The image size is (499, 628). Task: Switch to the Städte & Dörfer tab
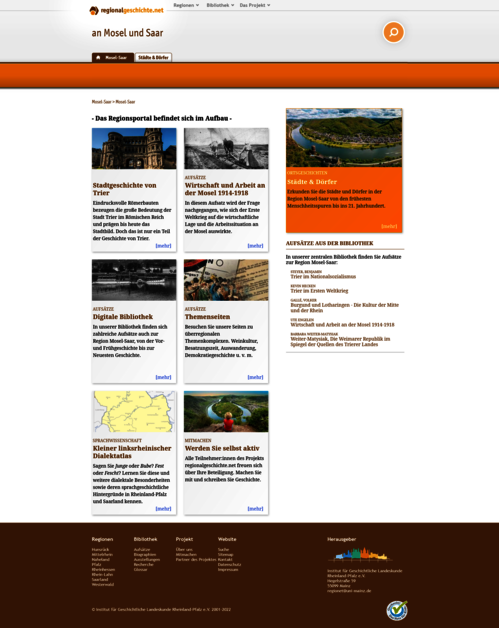[153, 57]
